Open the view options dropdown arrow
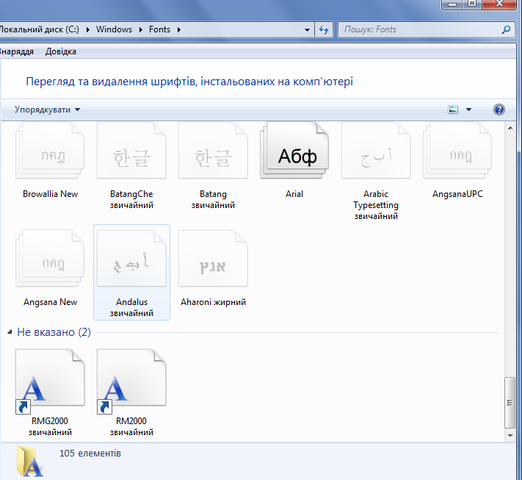This screenshot has height=480, width=522. (468, 109)
